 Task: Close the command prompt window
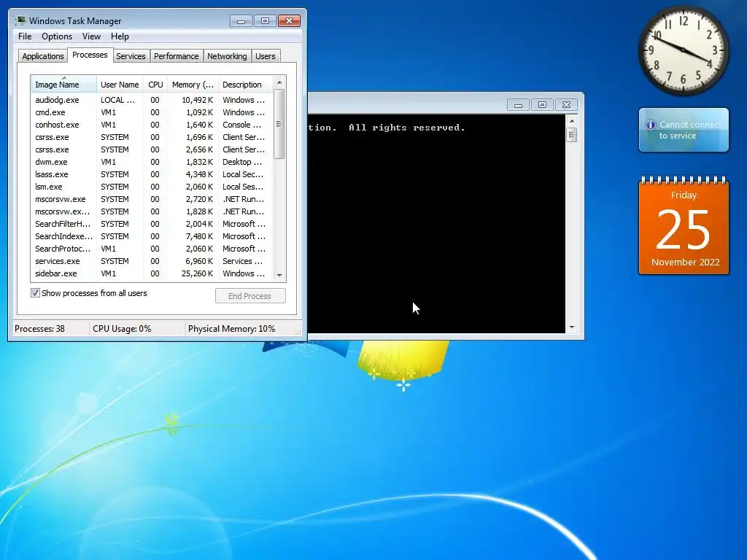566,105
